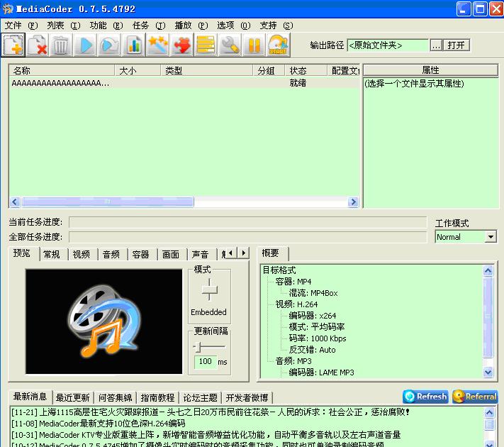The image size is (504, 447).
Task: Switch to the 最新消息 tab
Action: [30, 397]
